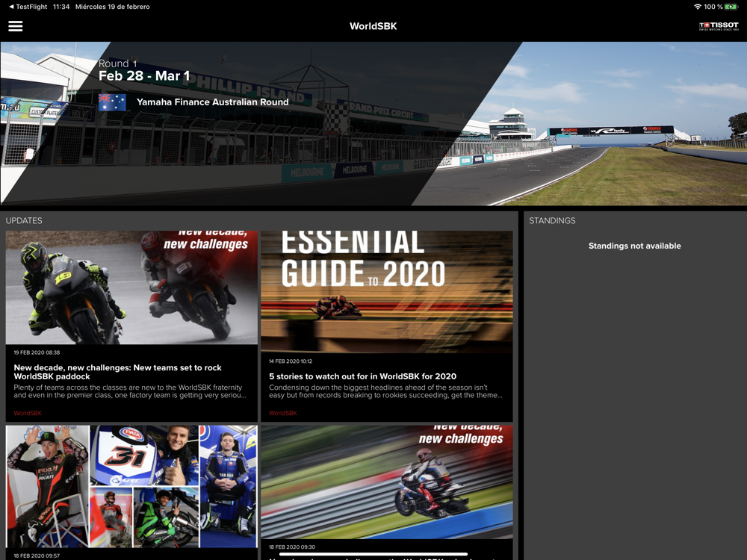This screenshot has width=747, height=560.
Task: Check the battery status icon
Action: pyautogui.click(x=731, y=7)
